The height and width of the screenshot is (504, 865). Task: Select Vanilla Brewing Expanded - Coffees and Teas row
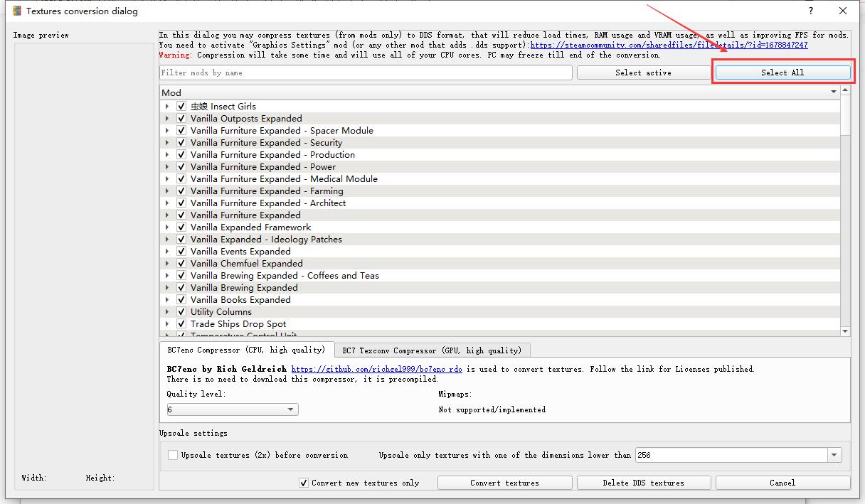pyautogui.click(x=500, y=276)
